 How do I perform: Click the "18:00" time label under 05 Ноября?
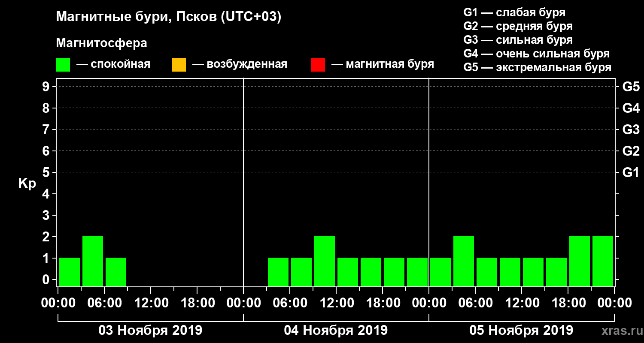[568, 303]
